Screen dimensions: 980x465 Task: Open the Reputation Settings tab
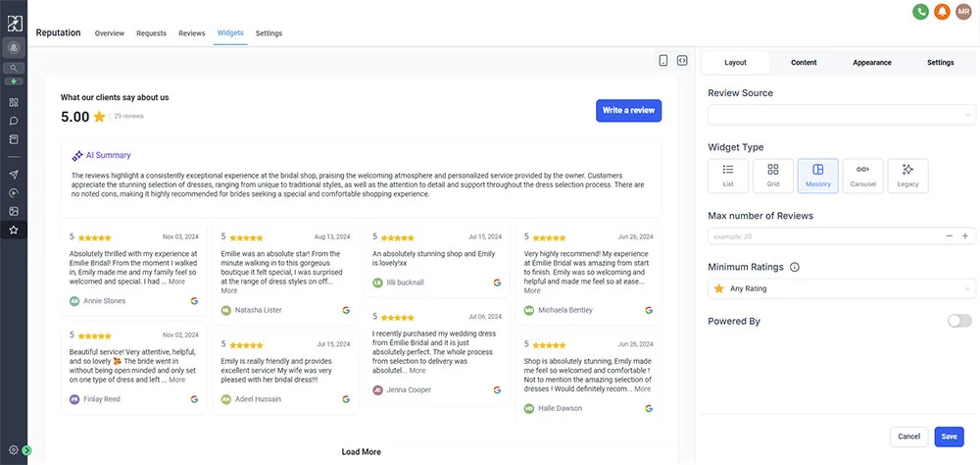269,33
